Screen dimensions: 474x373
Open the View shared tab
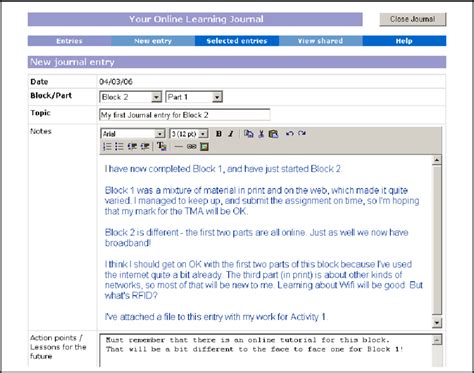pyautogui.click(x=321, y=41)
